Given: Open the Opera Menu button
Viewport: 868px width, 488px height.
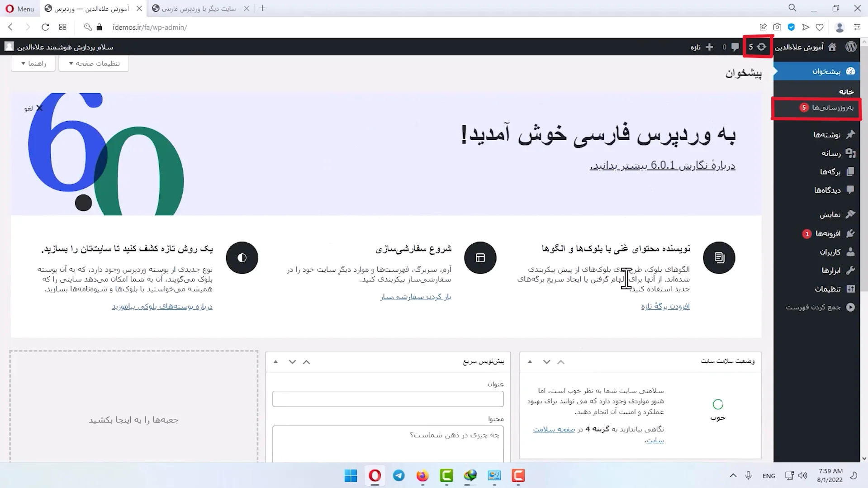Looking at the screenshot, I should (20, 9).
